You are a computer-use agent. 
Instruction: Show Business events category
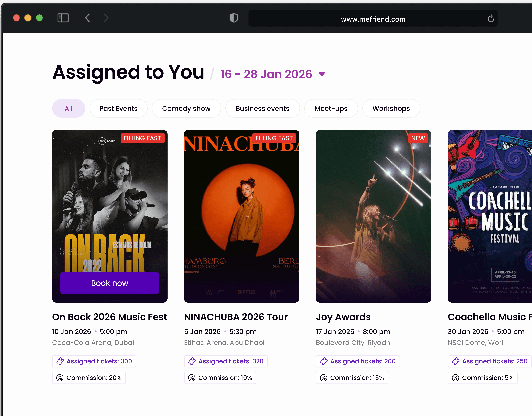(262, 109)
